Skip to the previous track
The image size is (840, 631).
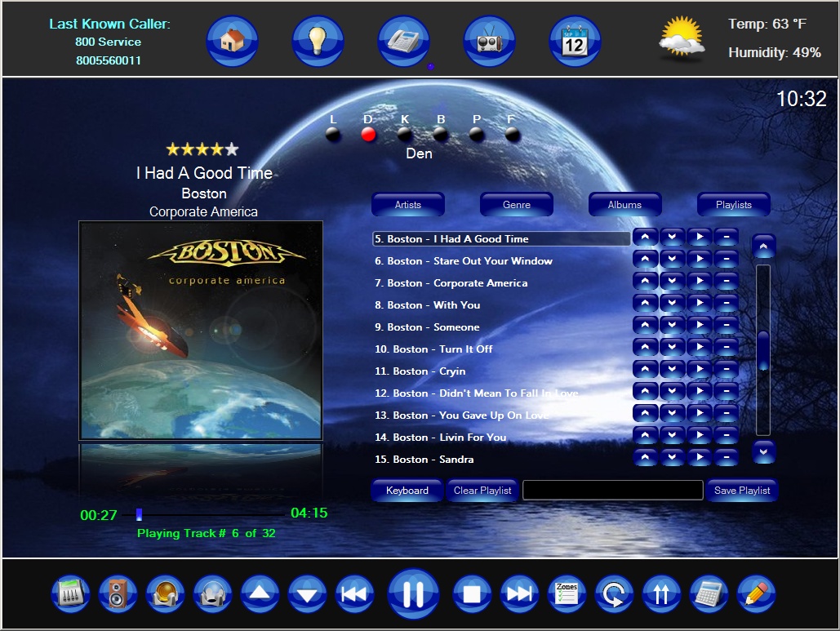tap(354, 594)
